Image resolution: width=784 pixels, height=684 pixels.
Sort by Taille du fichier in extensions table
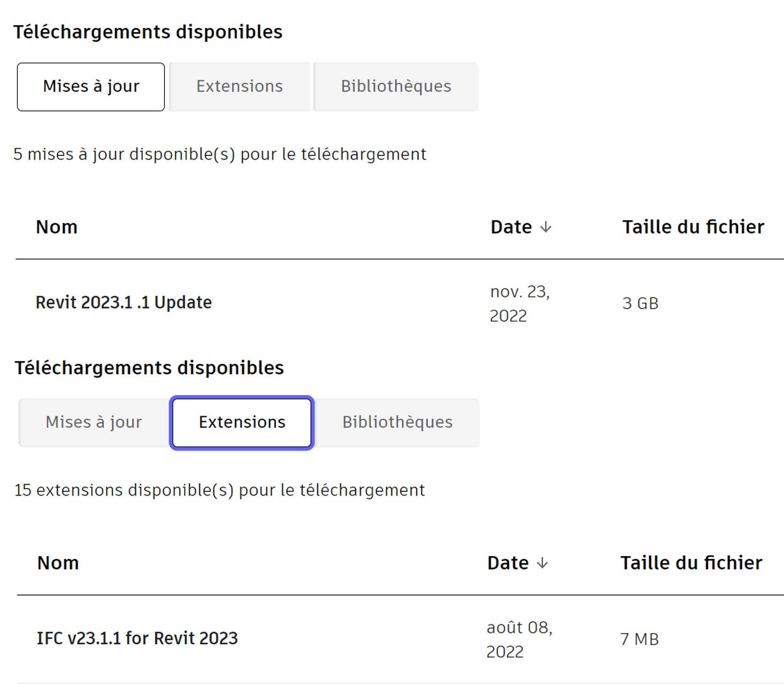pos(691,563)
